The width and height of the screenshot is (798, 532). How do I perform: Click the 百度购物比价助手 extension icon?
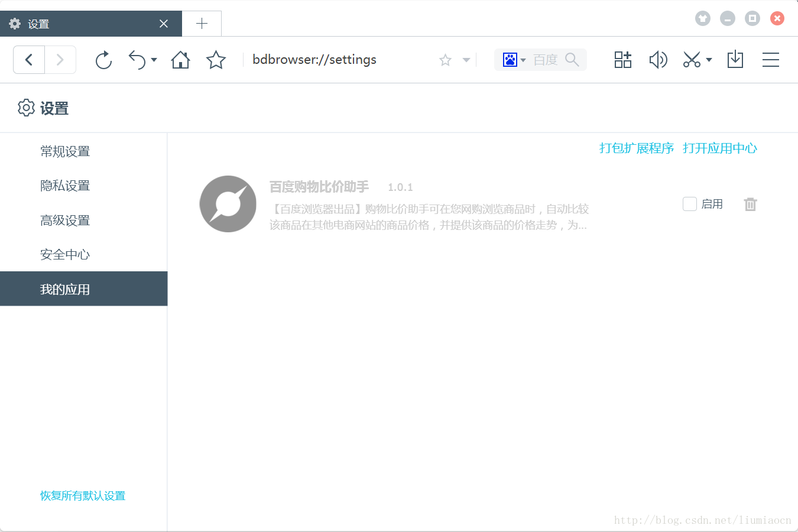[x=228, y=204]
